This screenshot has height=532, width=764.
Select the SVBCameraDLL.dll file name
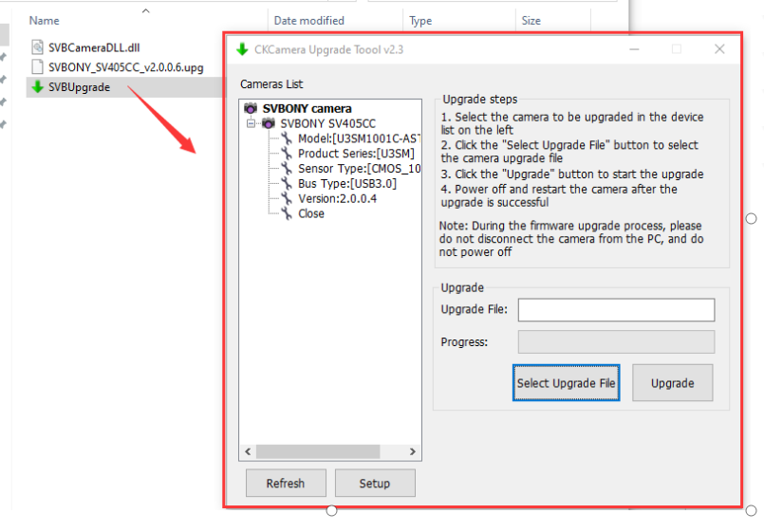click(94, 47)
